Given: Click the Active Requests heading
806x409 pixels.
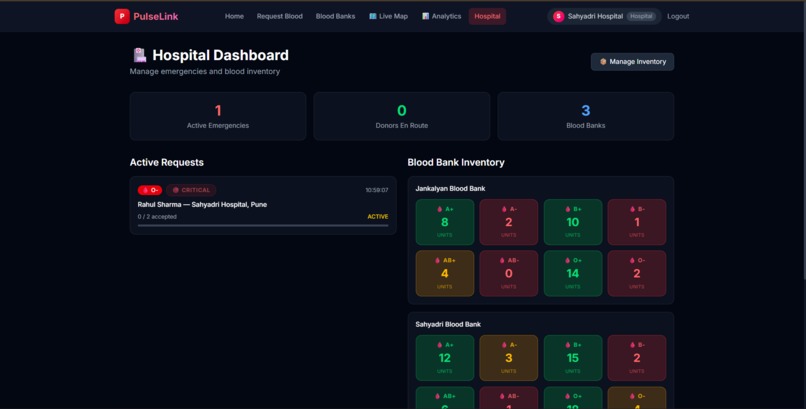Looking at the screenshot, I should pyautogui.click(x=167, y=162).
